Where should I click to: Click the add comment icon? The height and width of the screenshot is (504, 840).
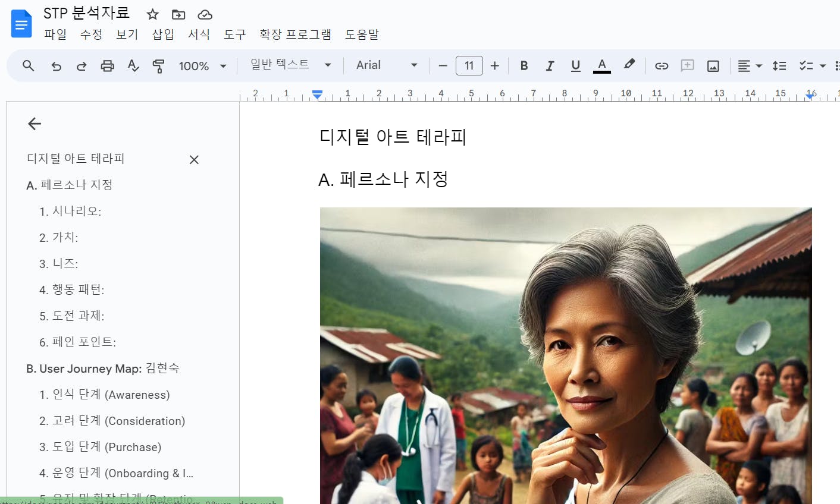tap(687, 65)
